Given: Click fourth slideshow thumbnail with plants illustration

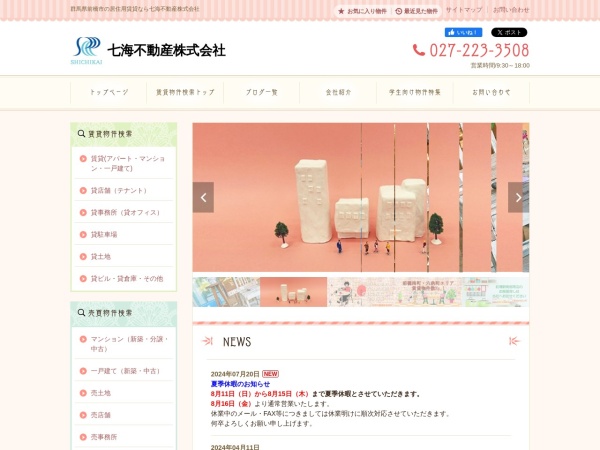Looking at the screenshot, I should [428, 292].
